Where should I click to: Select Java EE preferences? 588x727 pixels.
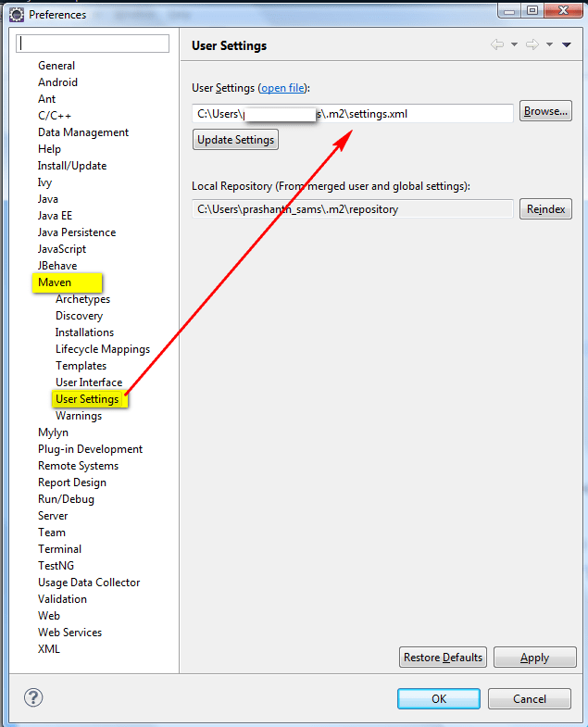point(56,216)
